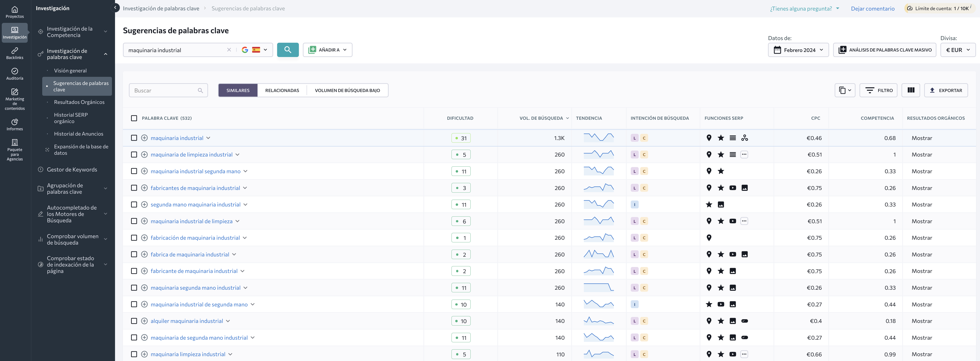Check maquinaria de limpieza industrial checkbox

tap(134, 155)
